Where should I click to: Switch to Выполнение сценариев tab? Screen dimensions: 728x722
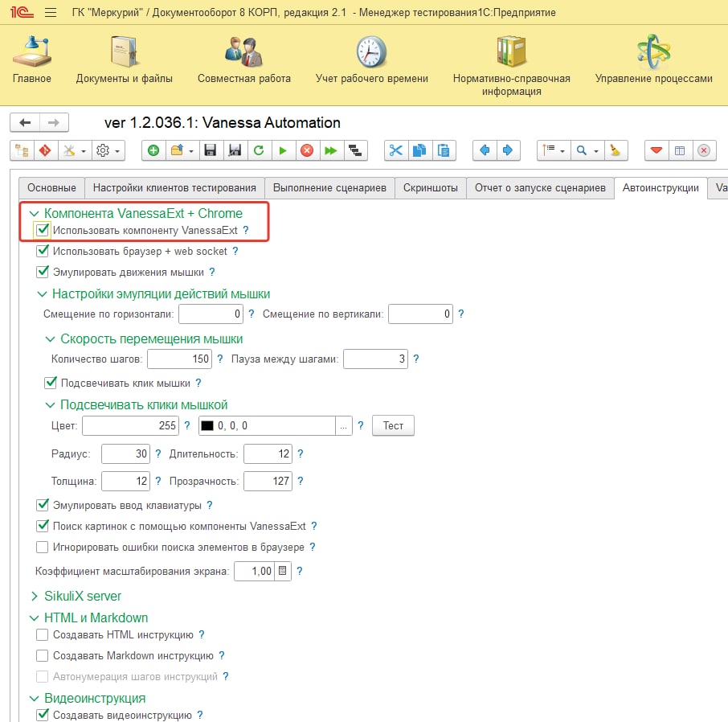[329, 187]
